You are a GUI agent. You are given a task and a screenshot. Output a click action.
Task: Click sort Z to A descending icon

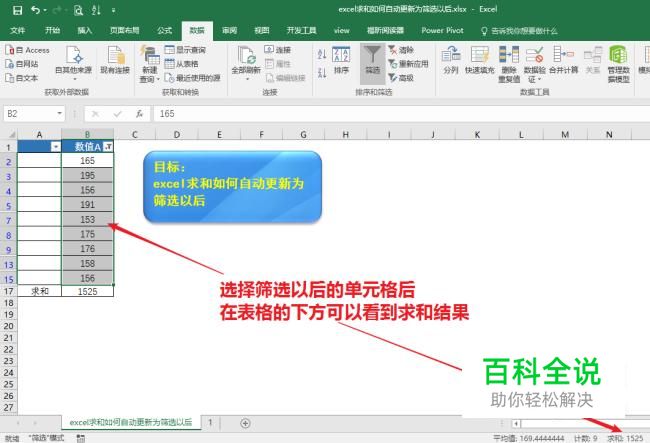click(322, 73)
